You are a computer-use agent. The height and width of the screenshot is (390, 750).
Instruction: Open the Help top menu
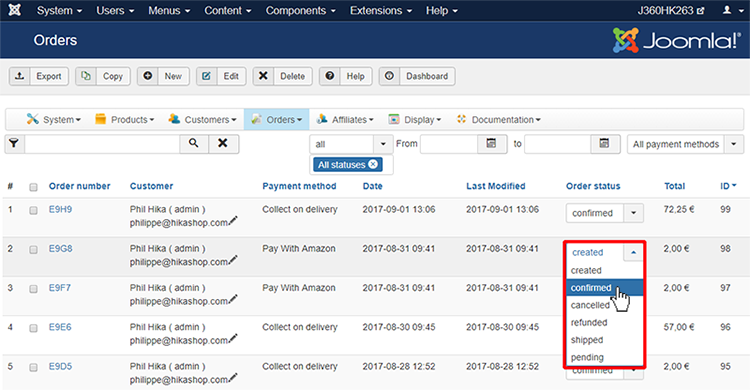click(441, 11)
